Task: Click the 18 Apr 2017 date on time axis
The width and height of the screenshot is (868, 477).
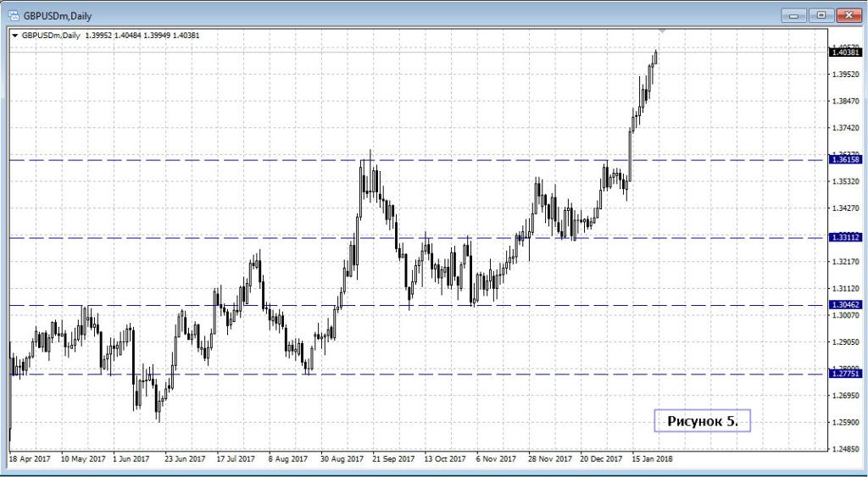Action: (31, 458)
